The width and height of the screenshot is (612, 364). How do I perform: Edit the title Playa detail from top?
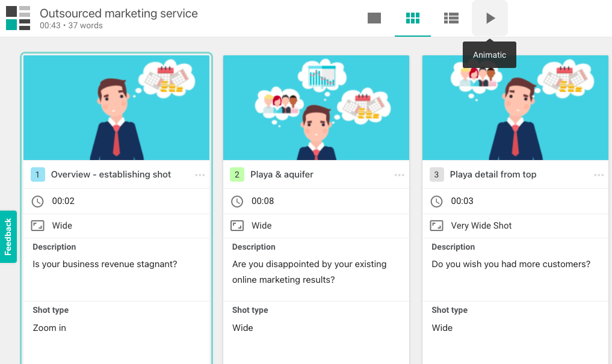click(493, 174)
